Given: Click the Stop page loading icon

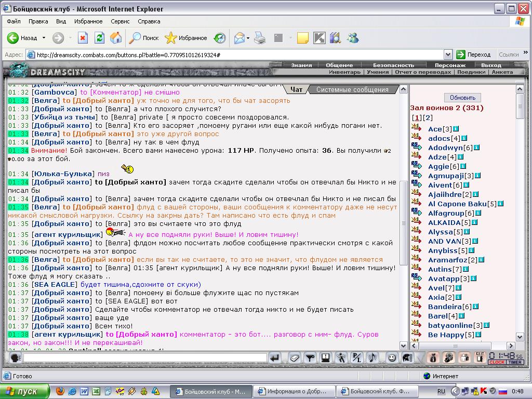Looking at the screenshot, I should pos(83,38).
